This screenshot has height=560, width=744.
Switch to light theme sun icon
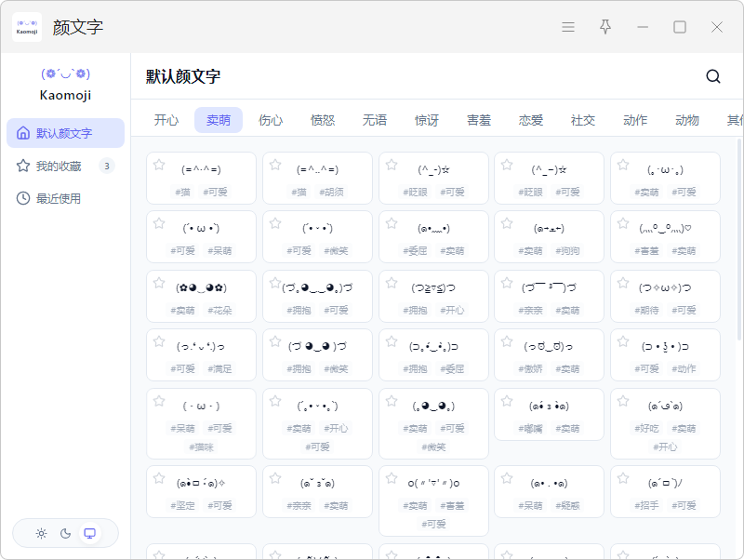point(41,533)
